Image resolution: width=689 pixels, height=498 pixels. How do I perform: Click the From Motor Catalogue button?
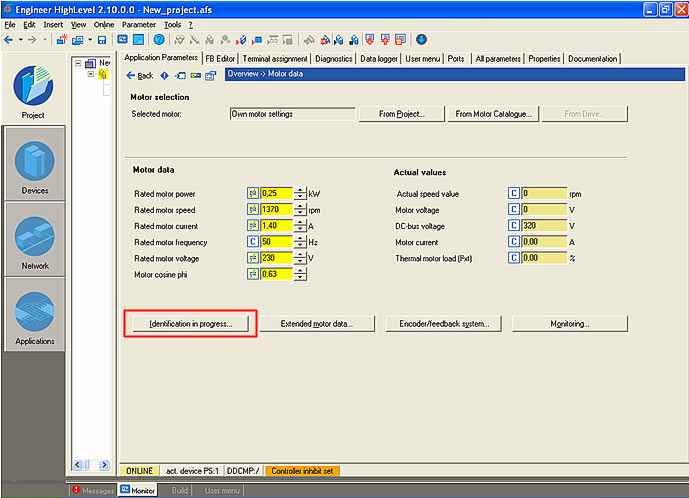(x=492, y=114)
